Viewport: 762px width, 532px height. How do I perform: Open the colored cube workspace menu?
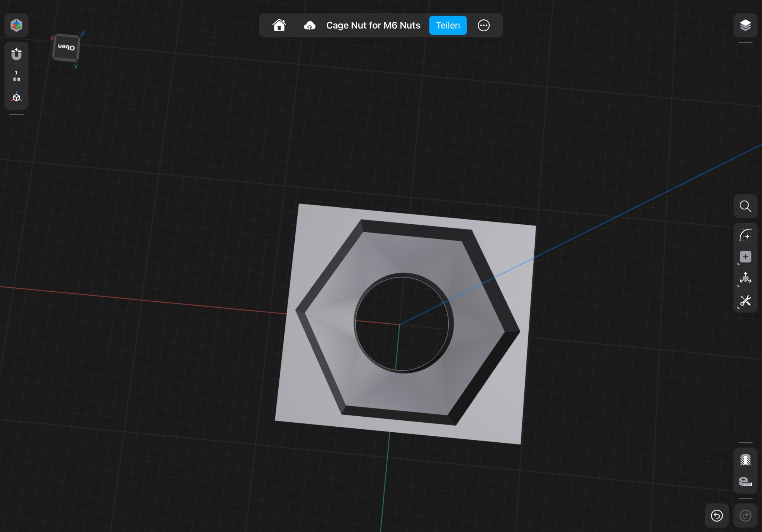(x=16, y=25)
